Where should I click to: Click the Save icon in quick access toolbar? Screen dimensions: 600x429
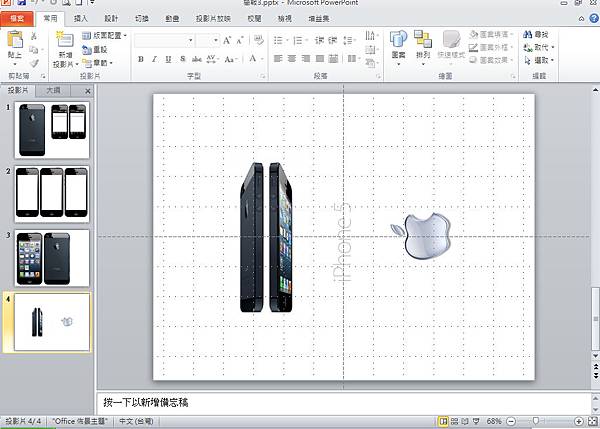(x=21, y=2)
